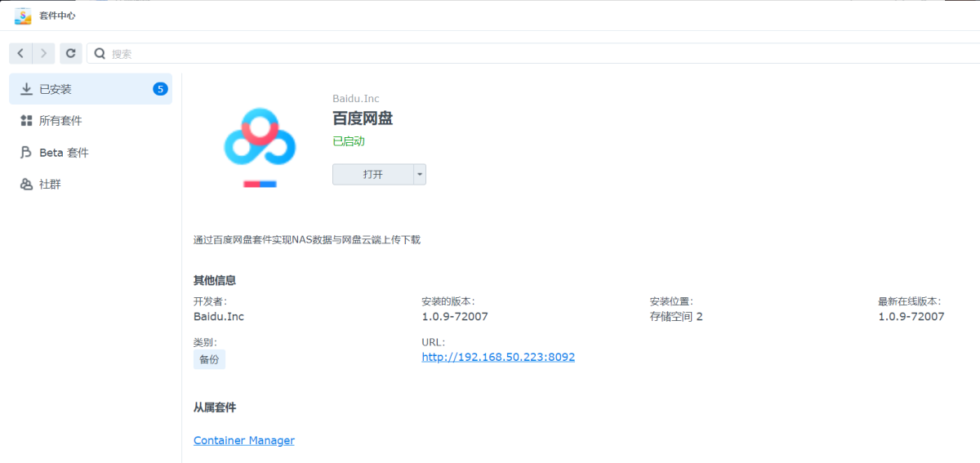Click the 从属套件 heading
This screenshot has width=980, height=463.
215,407
